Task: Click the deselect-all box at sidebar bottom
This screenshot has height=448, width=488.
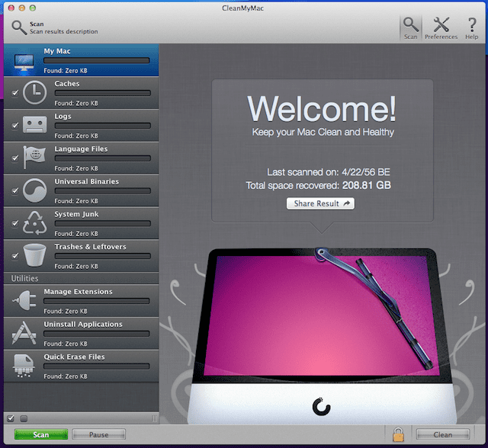Action: [x=24, y=419]
